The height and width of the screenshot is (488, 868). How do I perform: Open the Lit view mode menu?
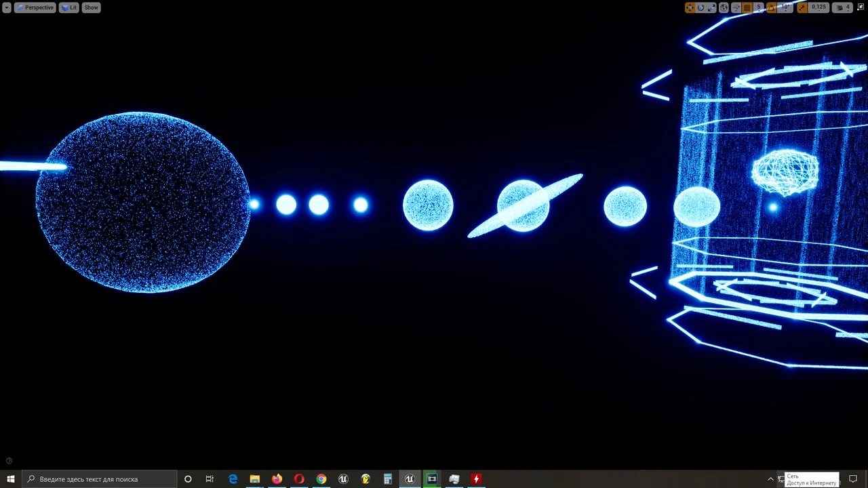coord(69,7)
